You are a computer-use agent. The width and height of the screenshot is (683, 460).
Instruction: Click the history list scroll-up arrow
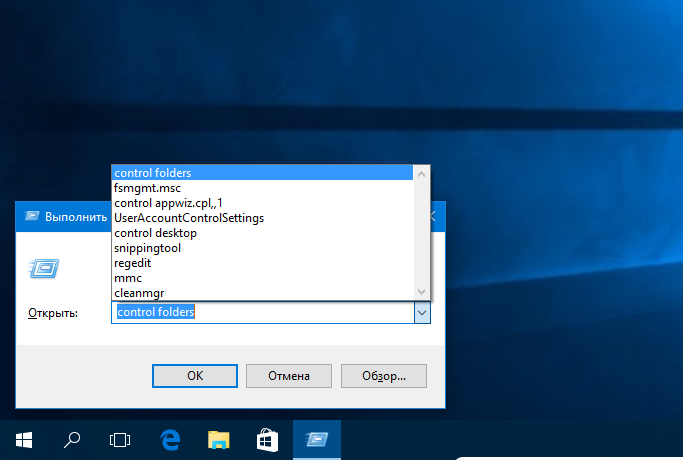click(x=421, y=174)
